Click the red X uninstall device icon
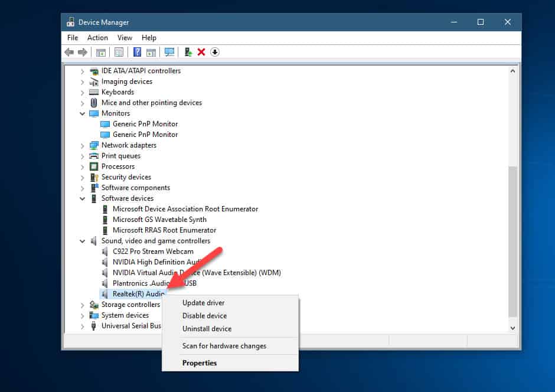Viewport: 555px width, 392px height. pos(201,53)
